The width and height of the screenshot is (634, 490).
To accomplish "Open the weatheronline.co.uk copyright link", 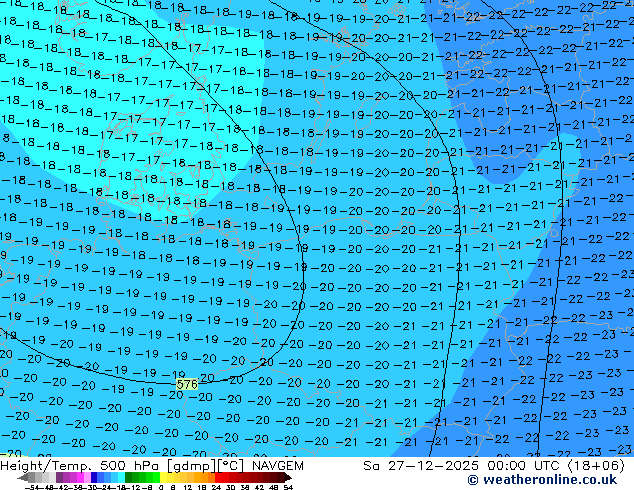I will click(x=542, y=480).
